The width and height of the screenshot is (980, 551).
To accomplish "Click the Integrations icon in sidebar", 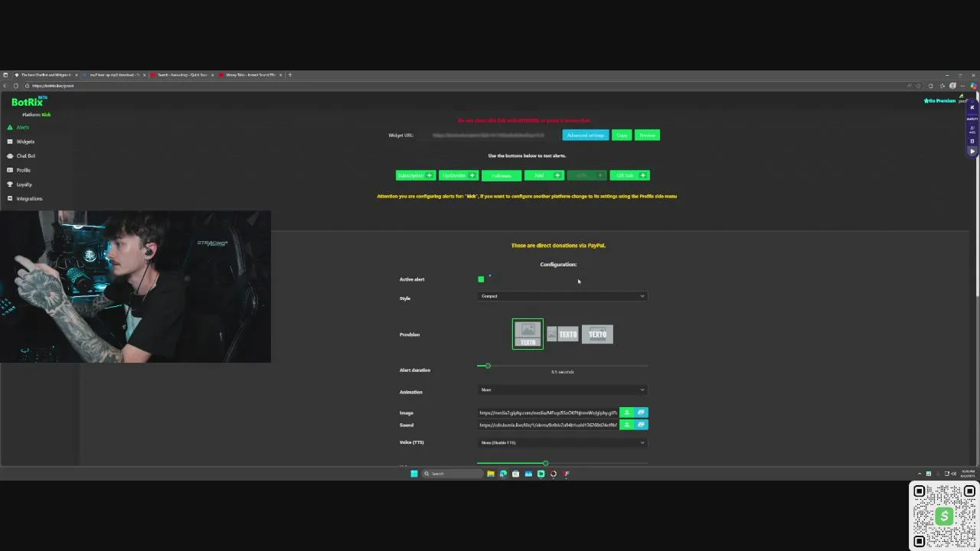I will coord(10,198).
